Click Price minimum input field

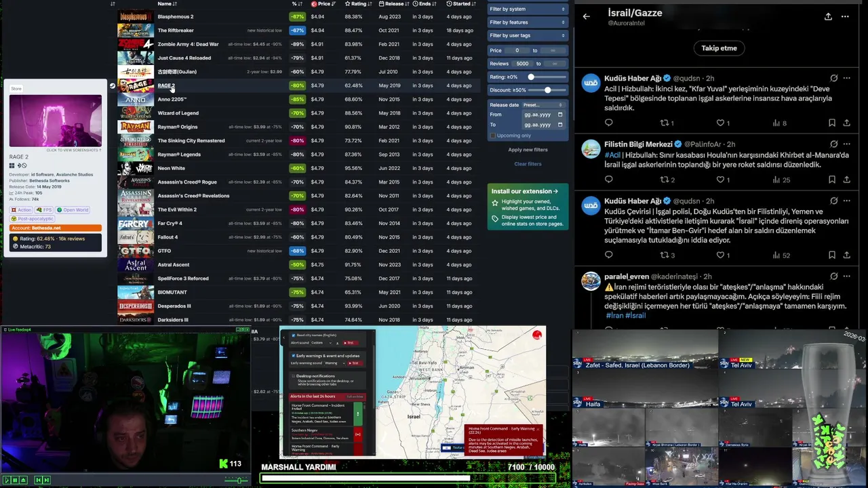(x=517, y=50)
